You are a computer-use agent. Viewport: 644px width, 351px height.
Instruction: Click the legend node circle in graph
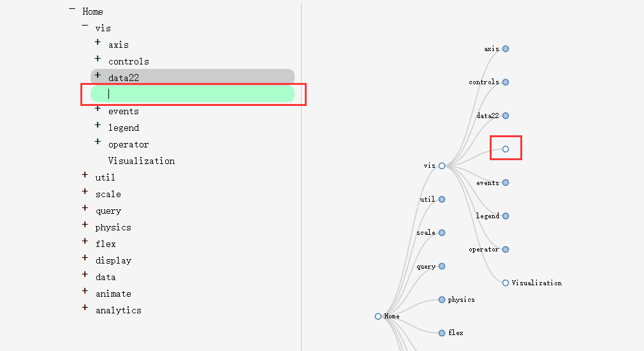pos(506,216)
